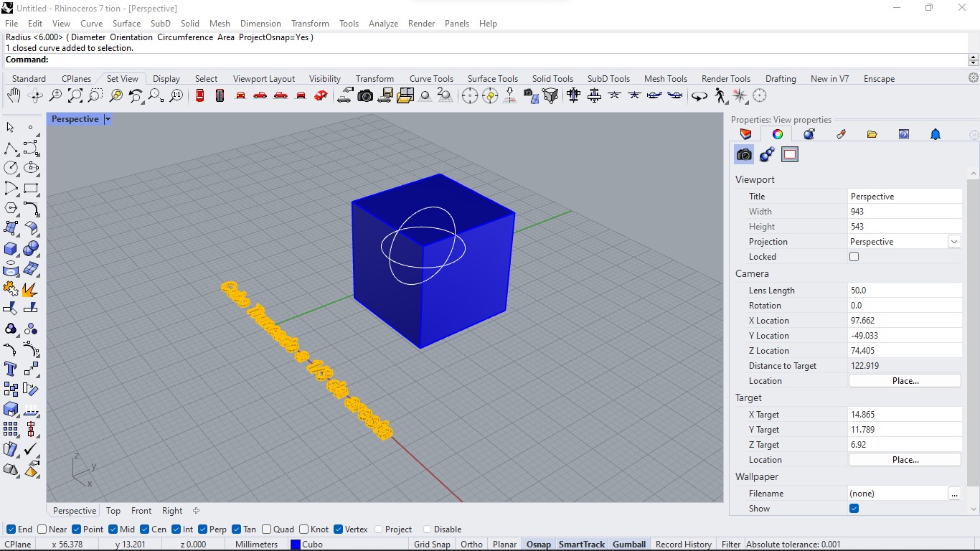Viewport: 980px width, 551px height.
Task: Select the Rectangle tool in sidebar
Action: (x=31, y=189)
